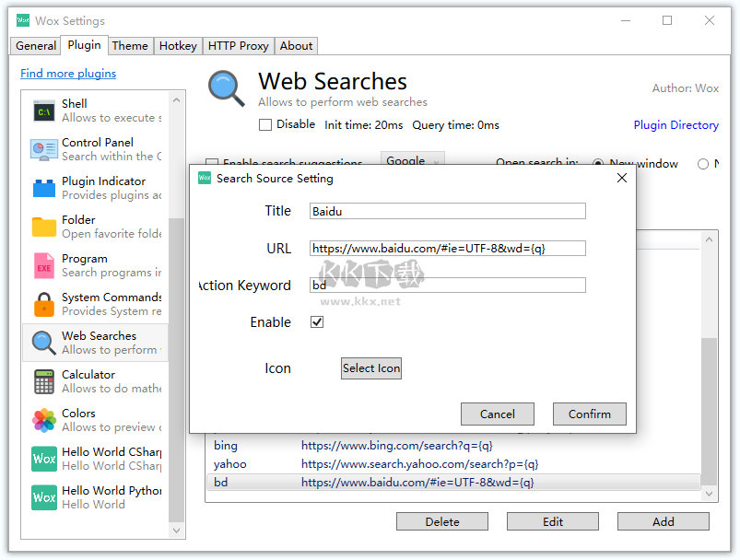Select the Plugin Indicator plugin name
740x560 pixels.
(104, 181)
